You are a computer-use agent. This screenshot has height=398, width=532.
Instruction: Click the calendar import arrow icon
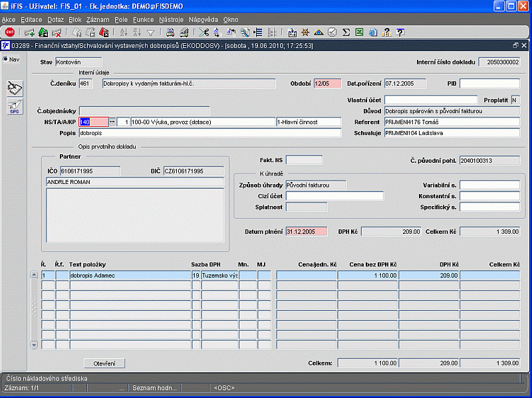[x=292, y=33]
